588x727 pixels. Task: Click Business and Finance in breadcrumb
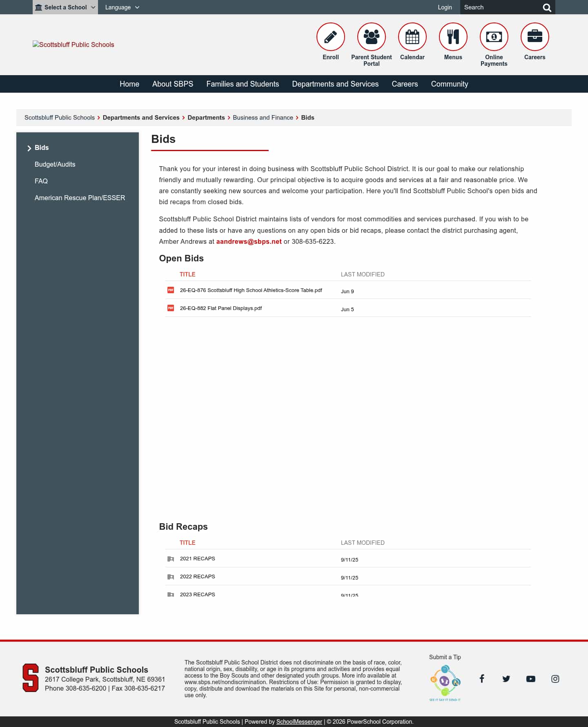(x=263, y=118)
